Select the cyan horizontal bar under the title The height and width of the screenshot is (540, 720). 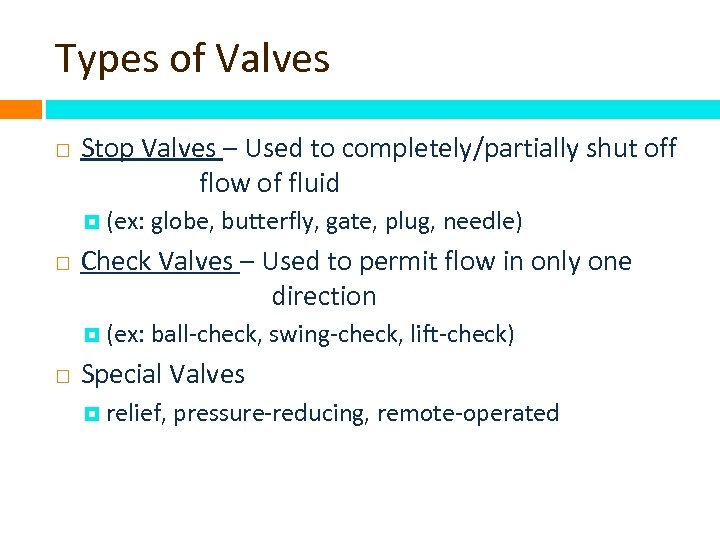point(382,109)
